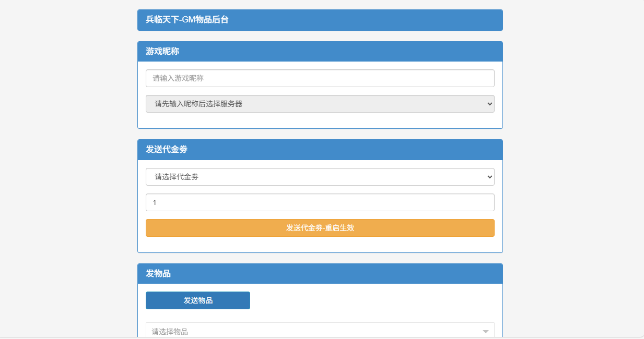644x339 pixels.
Task: Click the blue "发送物品" button
Action: pyautogui.click(x=198, y=300)
